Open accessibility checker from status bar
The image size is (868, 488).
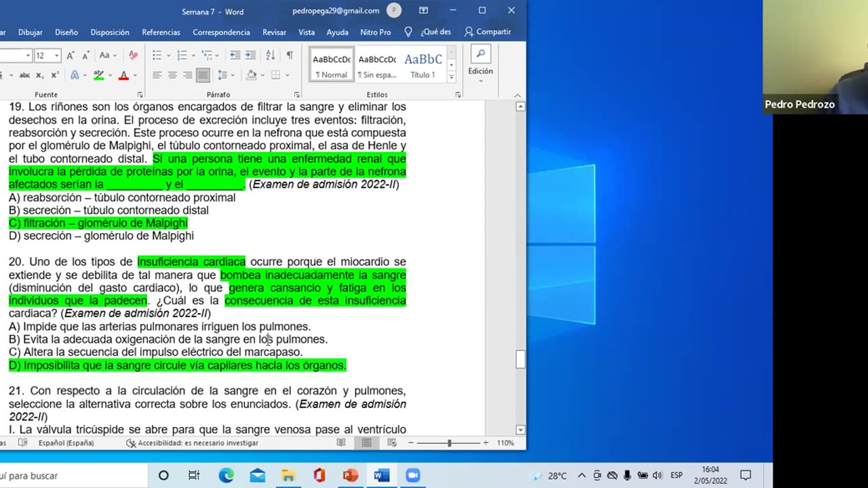pyautogui.click(x=192, y=443)
